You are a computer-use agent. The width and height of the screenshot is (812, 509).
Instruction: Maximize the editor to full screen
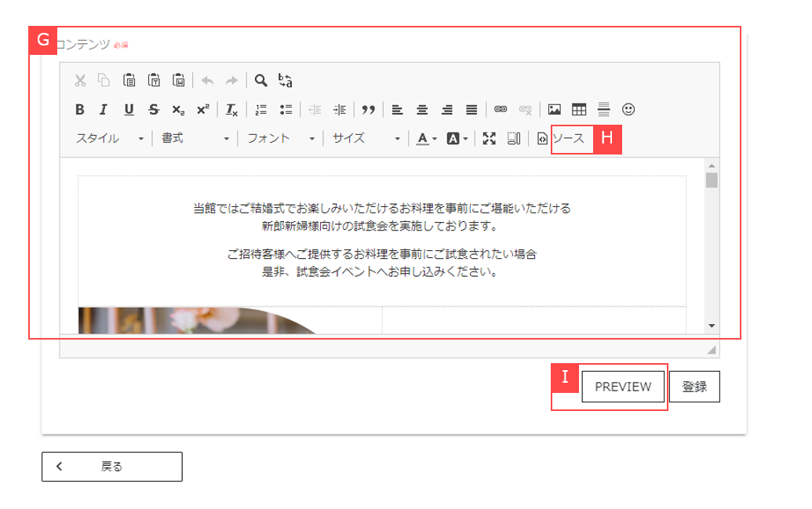pos(490,139)
